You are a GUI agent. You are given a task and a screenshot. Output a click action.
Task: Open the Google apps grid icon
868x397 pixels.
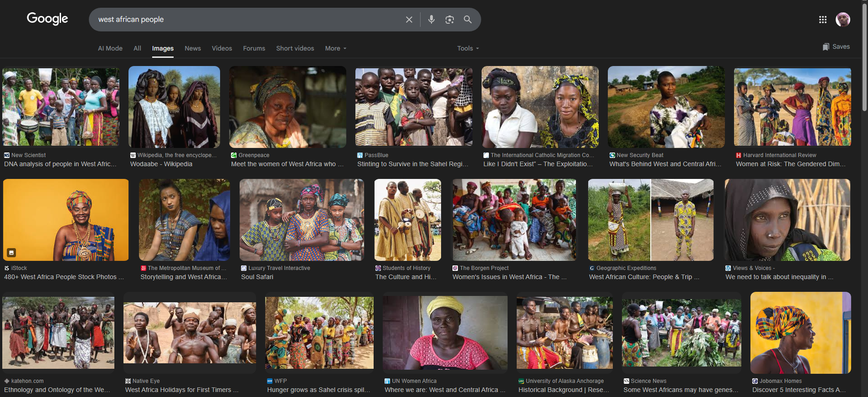(822, 20)
